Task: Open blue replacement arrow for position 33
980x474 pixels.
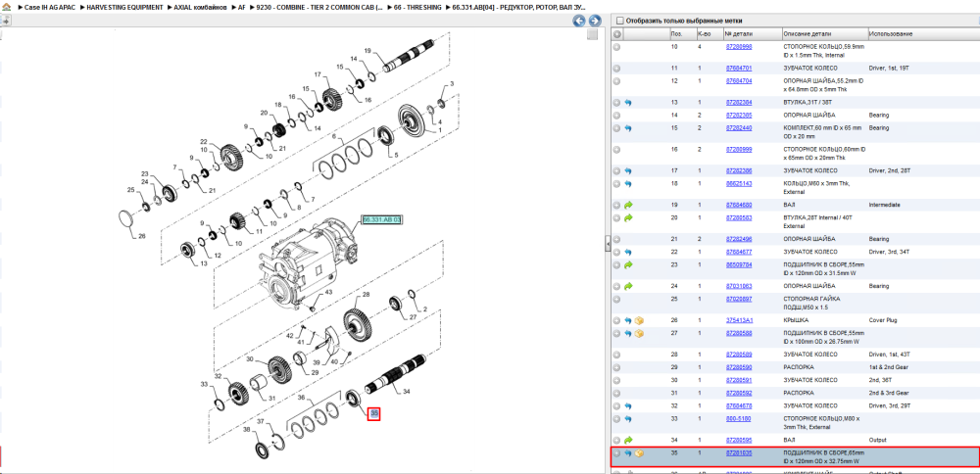Action: point(628,419)
